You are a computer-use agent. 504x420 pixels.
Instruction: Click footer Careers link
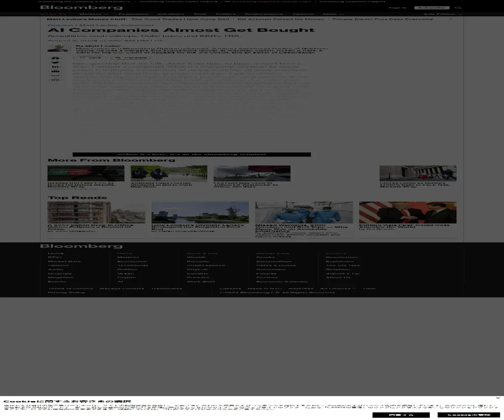tap(231, 289)
